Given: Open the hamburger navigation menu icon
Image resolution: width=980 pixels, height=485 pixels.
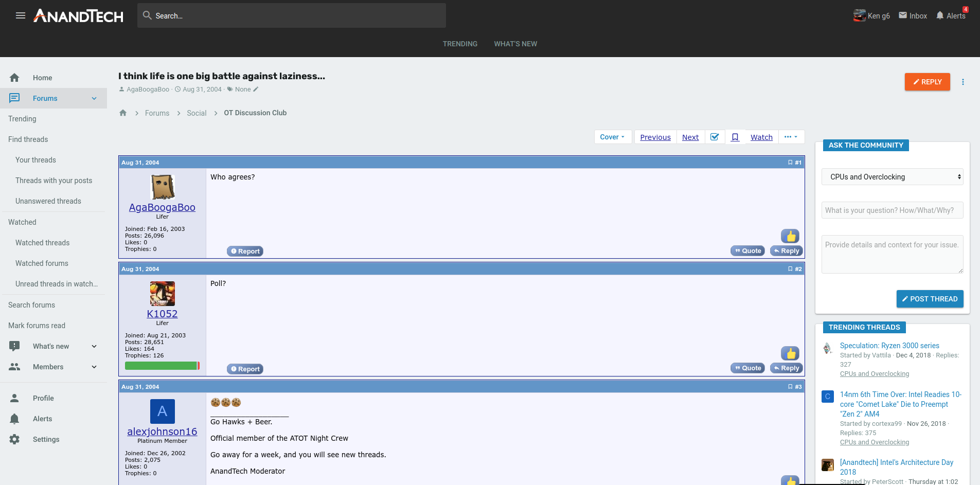Looking at the screenshot, I should pyautogui.click(x=21, y=15).
